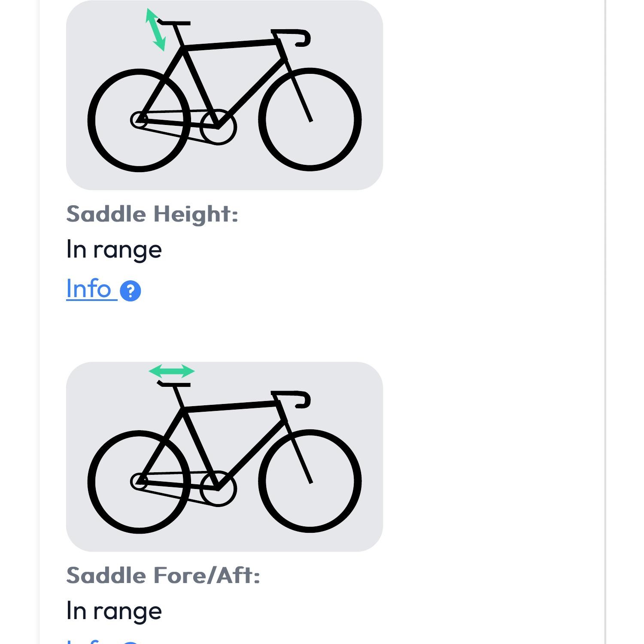
Task: Click the question mark icon beside Info
Action: coord(131,291)
